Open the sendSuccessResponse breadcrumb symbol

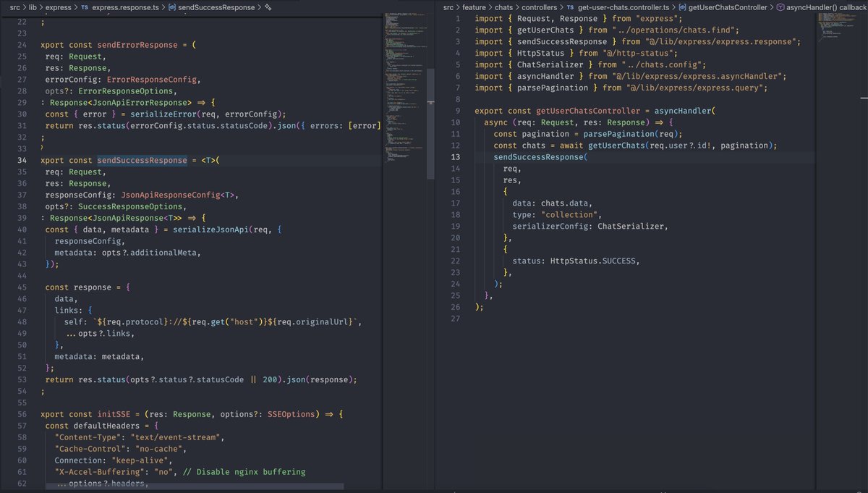[216, 7]
